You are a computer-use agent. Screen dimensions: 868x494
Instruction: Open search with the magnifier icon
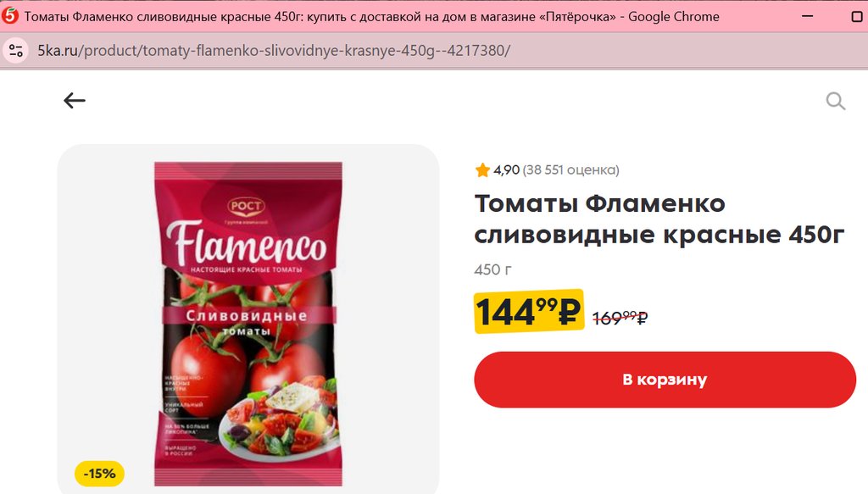(835, 101)
